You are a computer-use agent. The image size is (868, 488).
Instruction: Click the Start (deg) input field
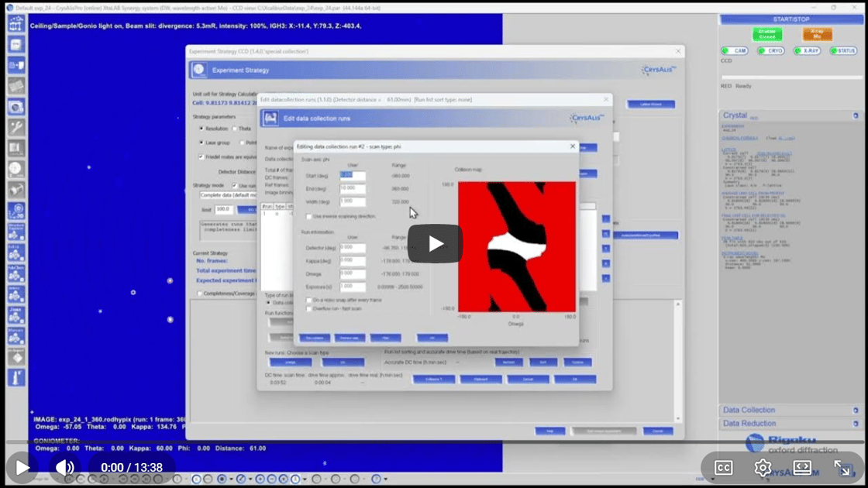(353, 176)
